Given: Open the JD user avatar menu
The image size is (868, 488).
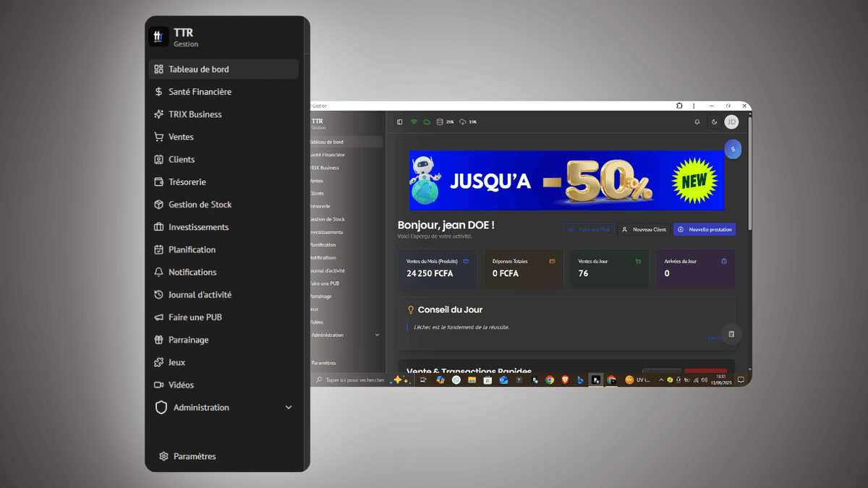Looking at the screenshot, I should coord(731,122).
